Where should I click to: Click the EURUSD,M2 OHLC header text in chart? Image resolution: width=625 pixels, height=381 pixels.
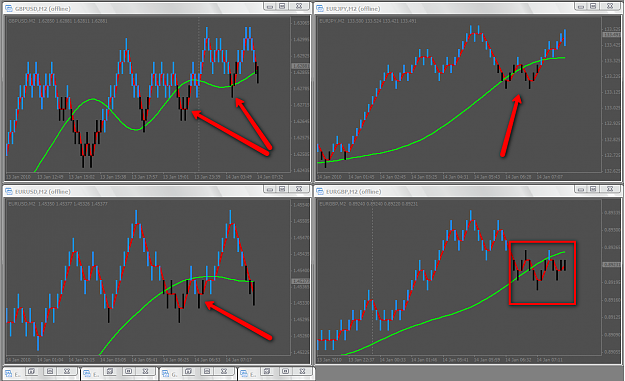tap(58, 204)
